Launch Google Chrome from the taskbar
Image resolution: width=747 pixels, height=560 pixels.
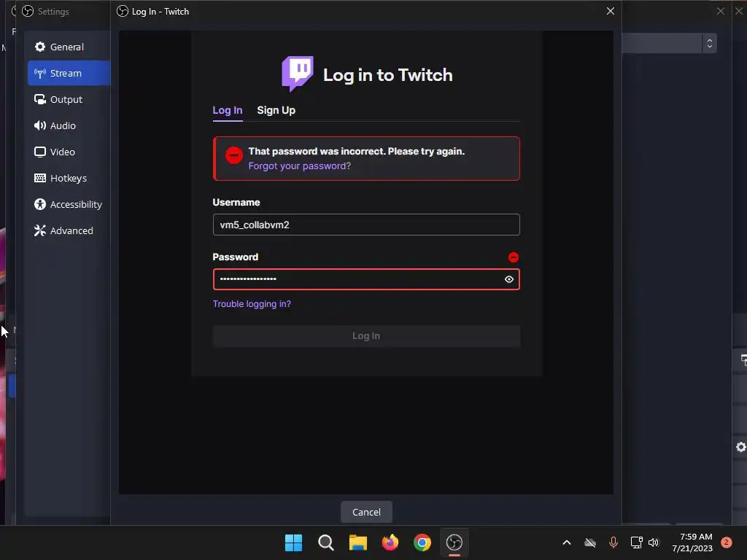point(422,542)
